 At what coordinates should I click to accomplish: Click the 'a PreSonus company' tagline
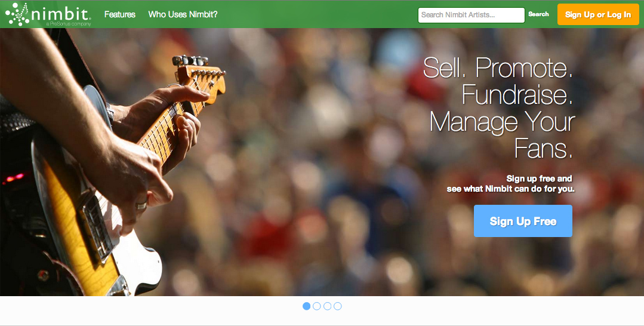[68, 24]
